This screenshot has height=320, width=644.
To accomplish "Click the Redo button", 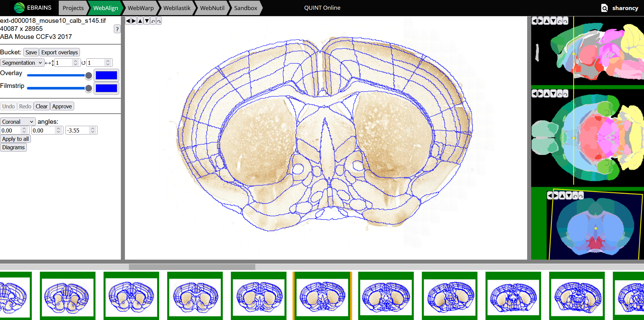I will [25, 106].
